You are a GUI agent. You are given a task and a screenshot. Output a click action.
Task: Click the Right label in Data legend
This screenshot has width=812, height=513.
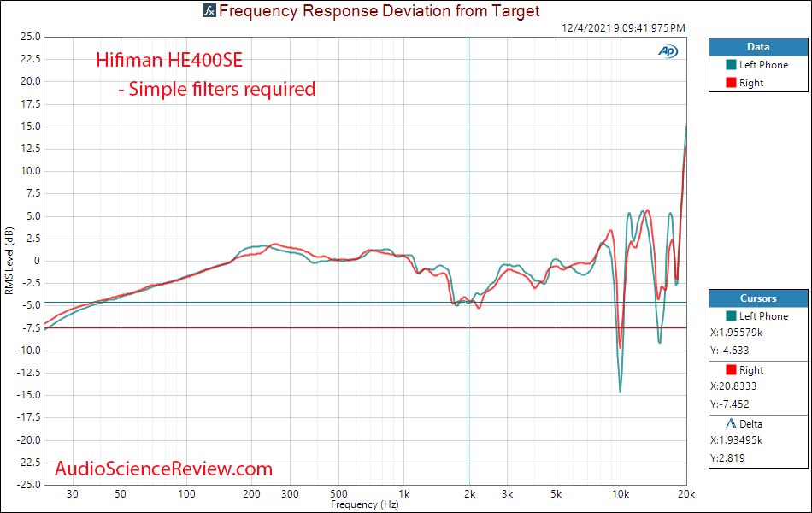751,83
